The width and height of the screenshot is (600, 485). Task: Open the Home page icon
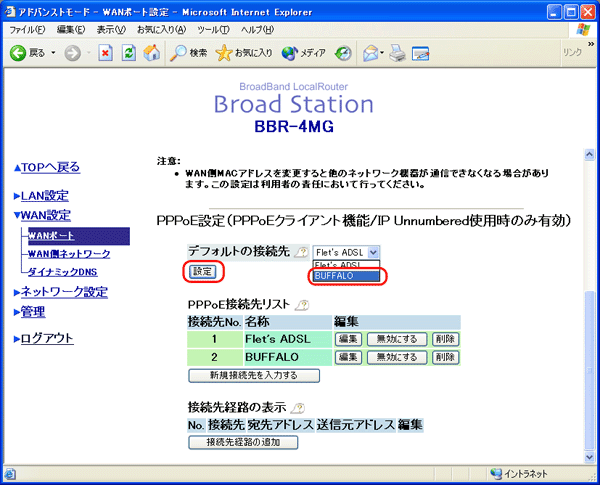click(152, 53)
